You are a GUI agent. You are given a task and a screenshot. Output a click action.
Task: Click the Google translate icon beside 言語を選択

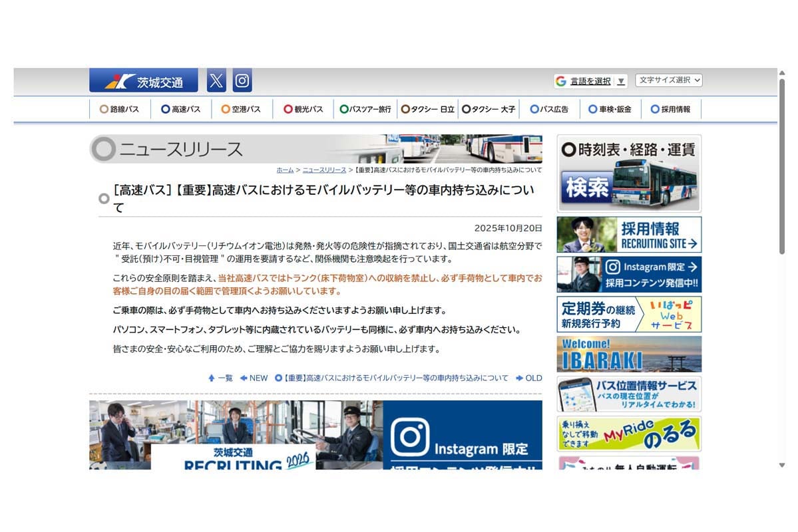coord(561,80)
